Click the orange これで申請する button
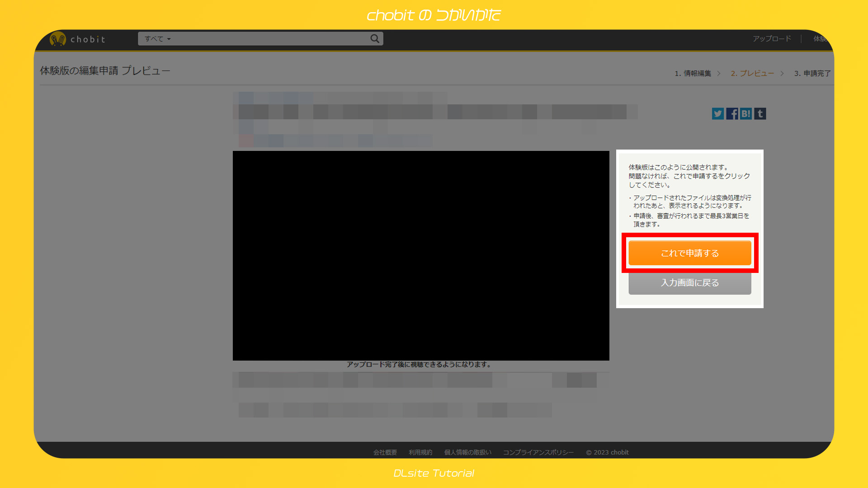The width and height of the screenshot is (868, 488). 690,253
